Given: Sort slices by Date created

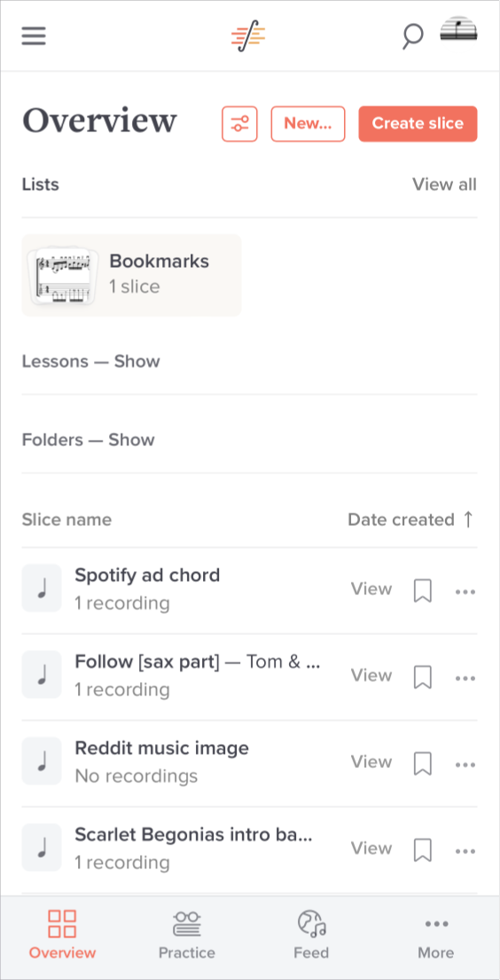Looking at the screenshot, I should (x=412, y=520).
